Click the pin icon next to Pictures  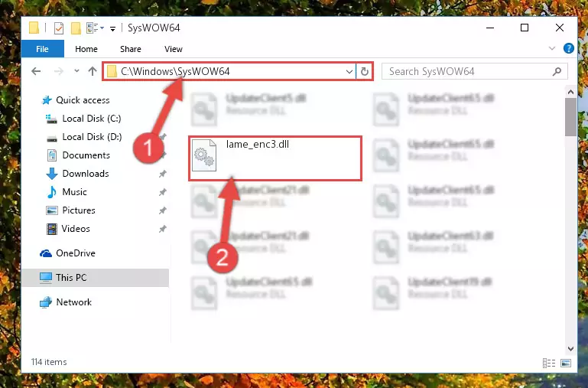pos(162,210)
